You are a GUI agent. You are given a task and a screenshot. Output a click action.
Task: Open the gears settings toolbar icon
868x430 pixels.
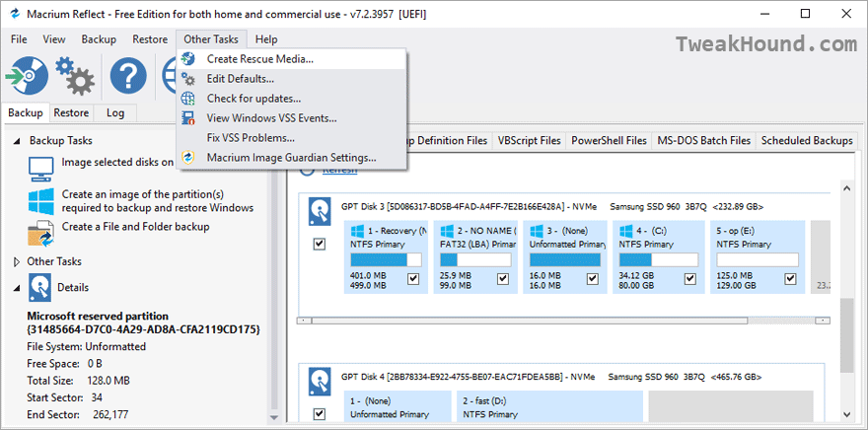[x=75, y=76]
